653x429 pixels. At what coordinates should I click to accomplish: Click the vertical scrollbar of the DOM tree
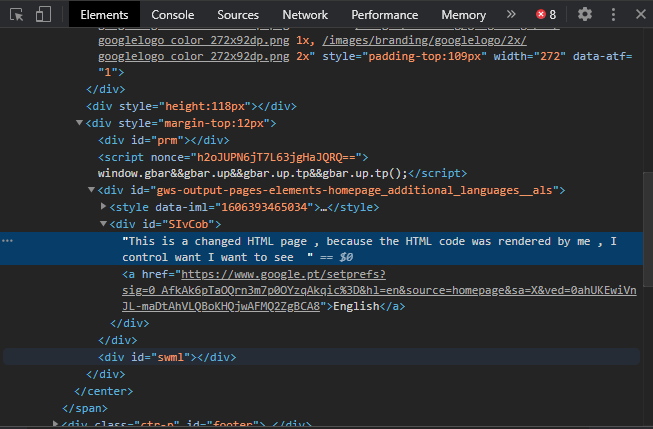[648, 229]
